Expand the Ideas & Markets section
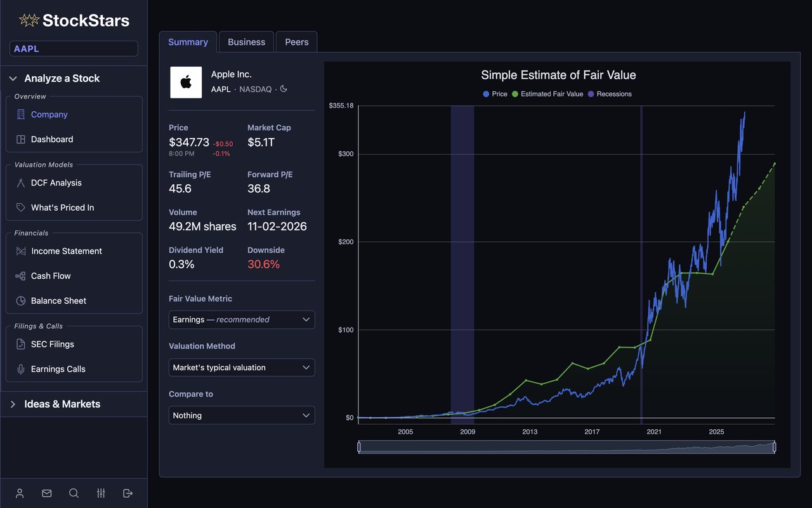812x508 pixels. 74,404
